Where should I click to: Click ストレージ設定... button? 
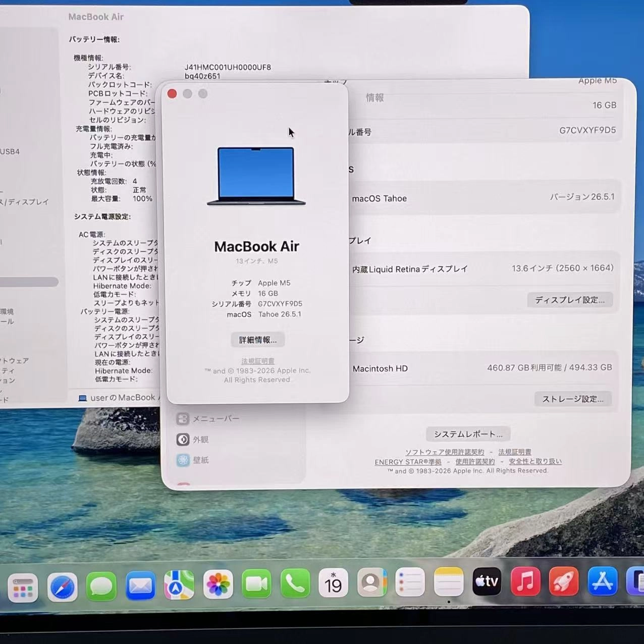[573, 399]
